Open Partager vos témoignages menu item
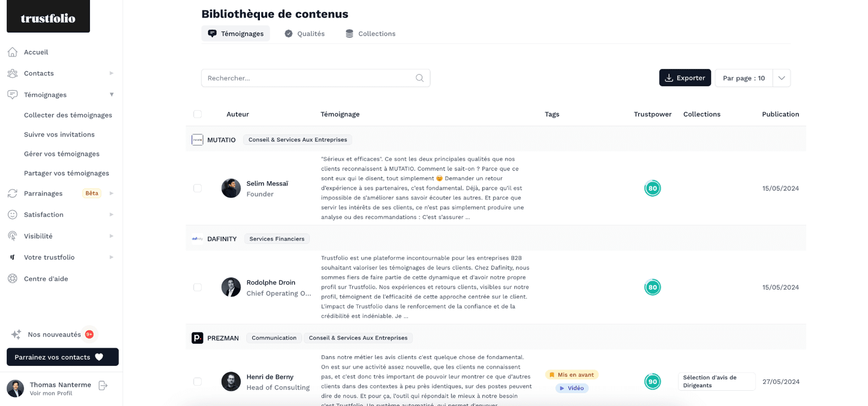Screen dimensions: 868x406 (x=66, y=173)
